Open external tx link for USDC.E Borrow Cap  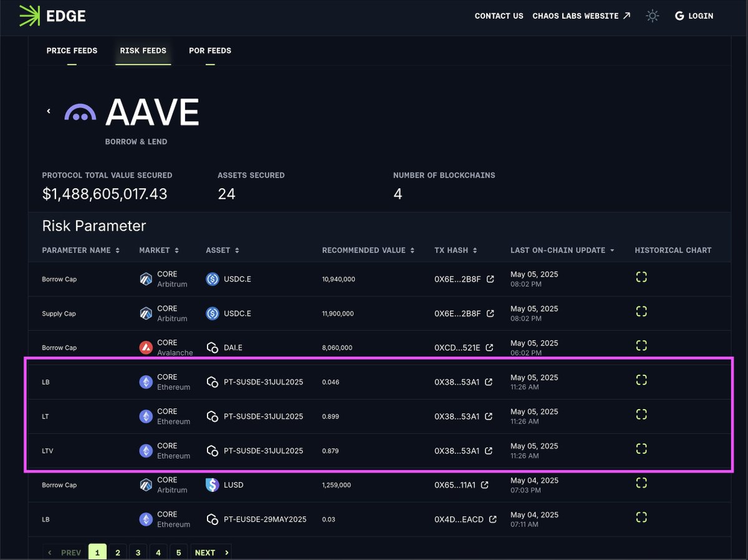tap(491, 279)
